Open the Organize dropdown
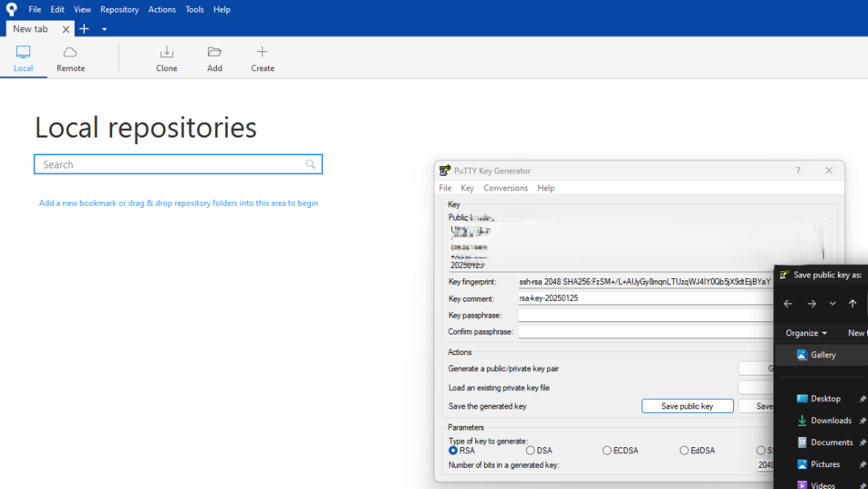The width and height of the screenshot is (868, 489). click(x=807, y=333)
